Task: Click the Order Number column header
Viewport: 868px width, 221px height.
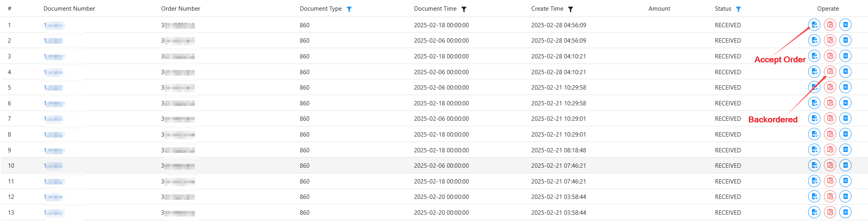Action: point(180,9)
